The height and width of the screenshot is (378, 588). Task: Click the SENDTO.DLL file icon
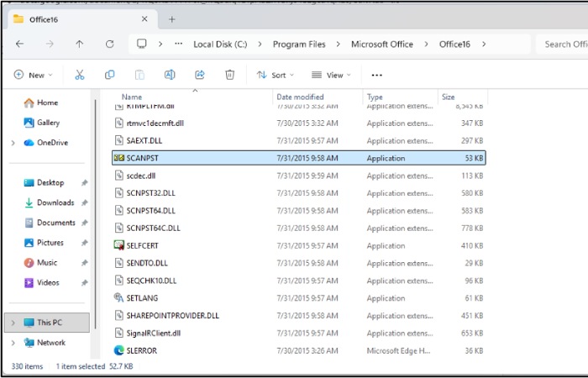[x=119, y=263]
